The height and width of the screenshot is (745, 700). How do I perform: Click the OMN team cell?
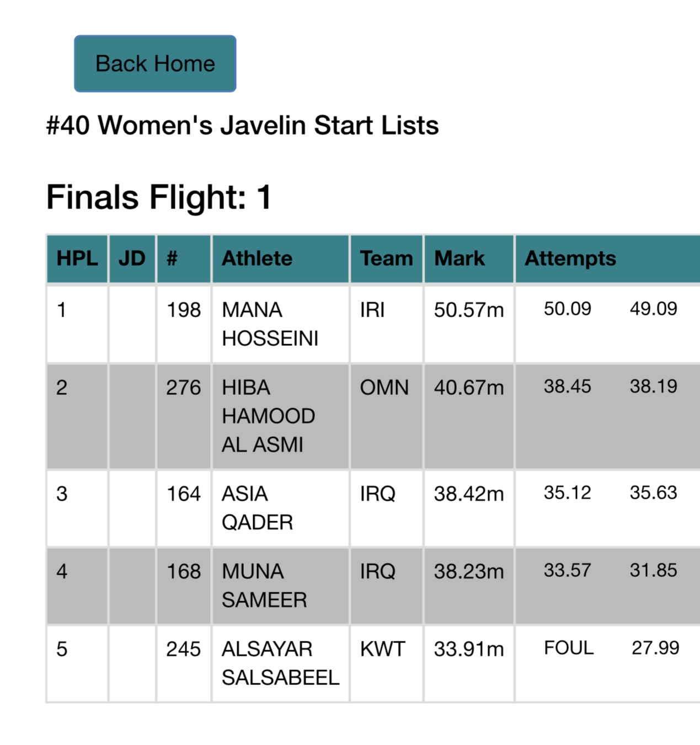click(384, 388)
